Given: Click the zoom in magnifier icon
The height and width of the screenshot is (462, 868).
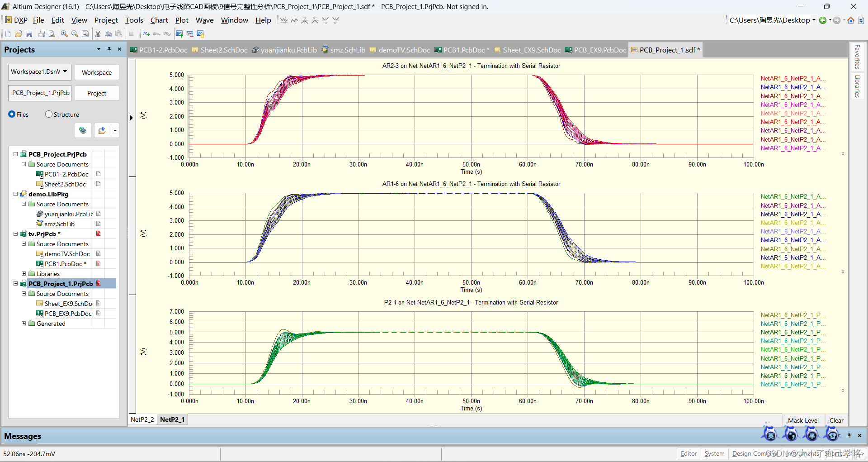Looking at the screenshot, I should [65, 34].
